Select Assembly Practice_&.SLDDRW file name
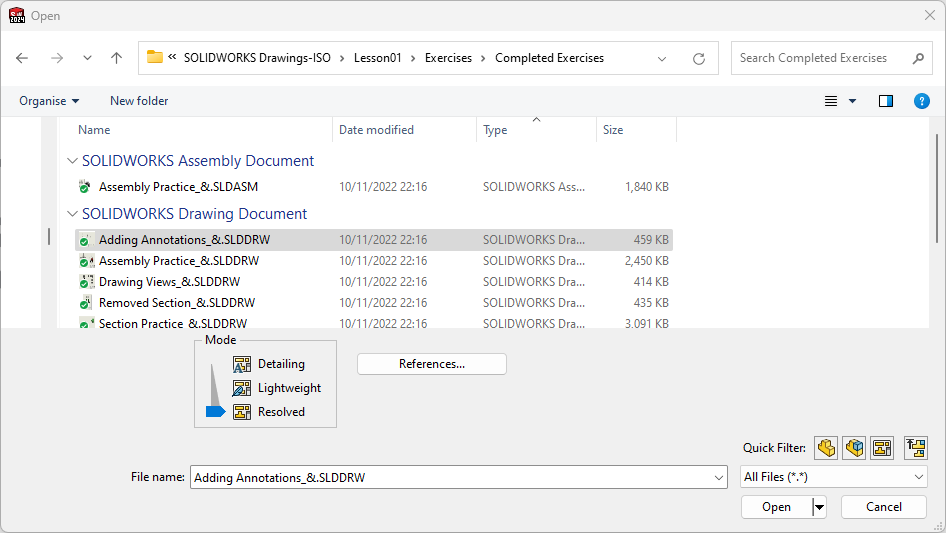The height and width of the screenshot is (533, 946). point(179,261)
